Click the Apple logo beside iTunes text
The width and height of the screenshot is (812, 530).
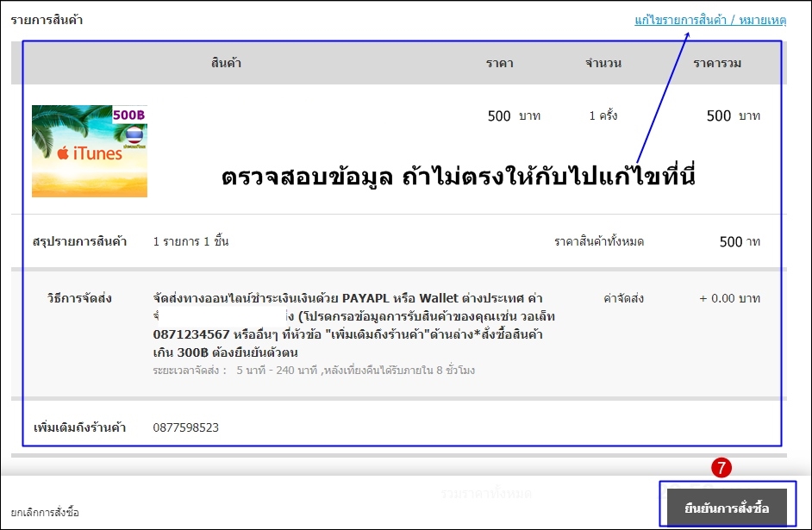(x=62, y=154)
